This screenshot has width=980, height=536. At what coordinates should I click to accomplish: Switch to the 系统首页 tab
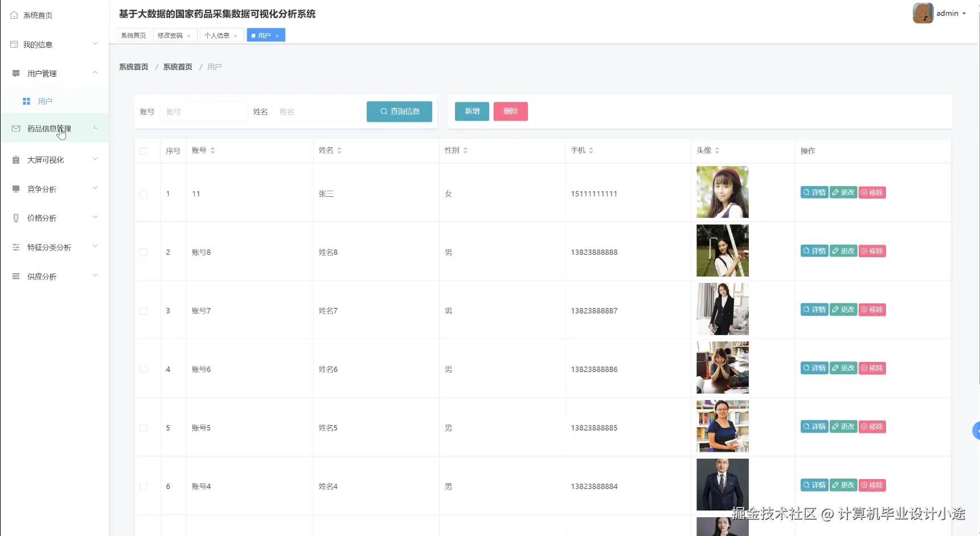click(134, 35)
